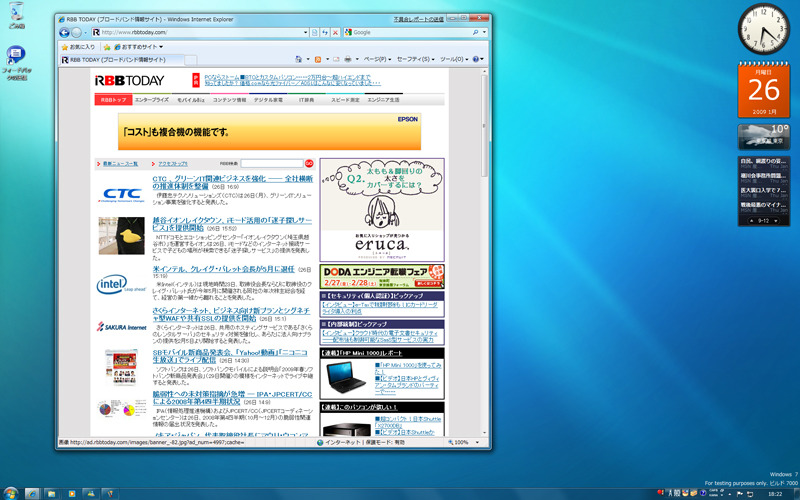Click Internet Explorer in the taskbar
The height and width of the screenshot is (500, 800).
32,493
